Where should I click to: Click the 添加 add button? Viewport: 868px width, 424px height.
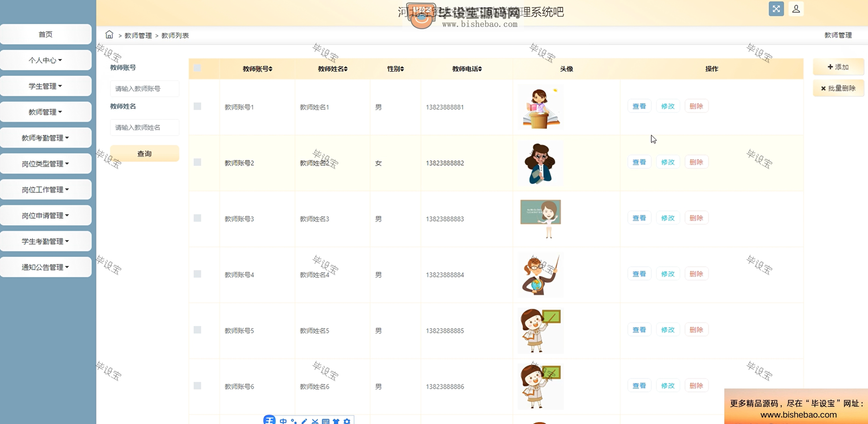[x=838, y=67]
